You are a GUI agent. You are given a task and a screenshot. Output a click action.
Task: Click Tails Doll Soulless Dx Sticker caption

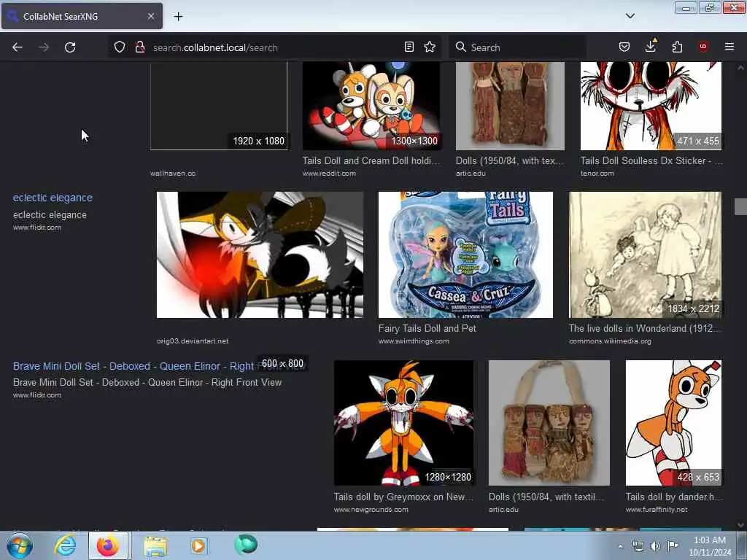pyautogui.click(x=651, y=161)
